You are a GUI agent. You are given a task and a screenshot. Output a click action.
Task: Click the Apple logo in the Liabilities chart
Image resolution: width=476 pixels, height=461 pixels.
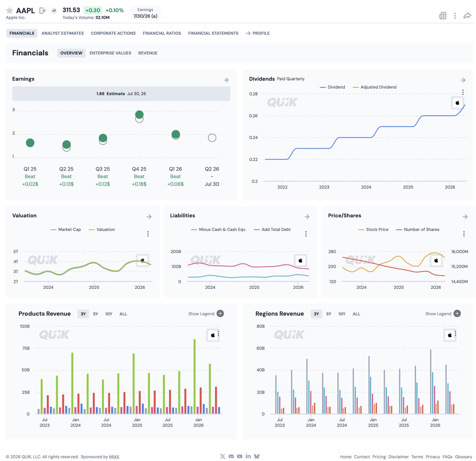click(x=300, y=260)
